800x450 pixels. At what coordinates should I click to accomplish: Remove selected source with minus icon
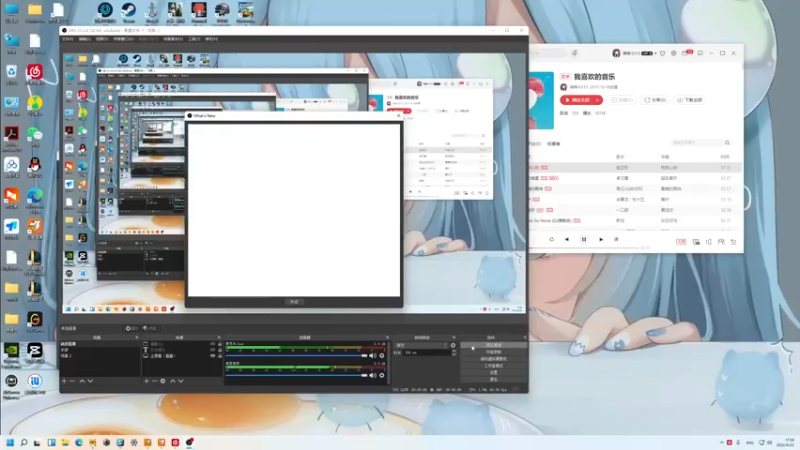(154, 381)
